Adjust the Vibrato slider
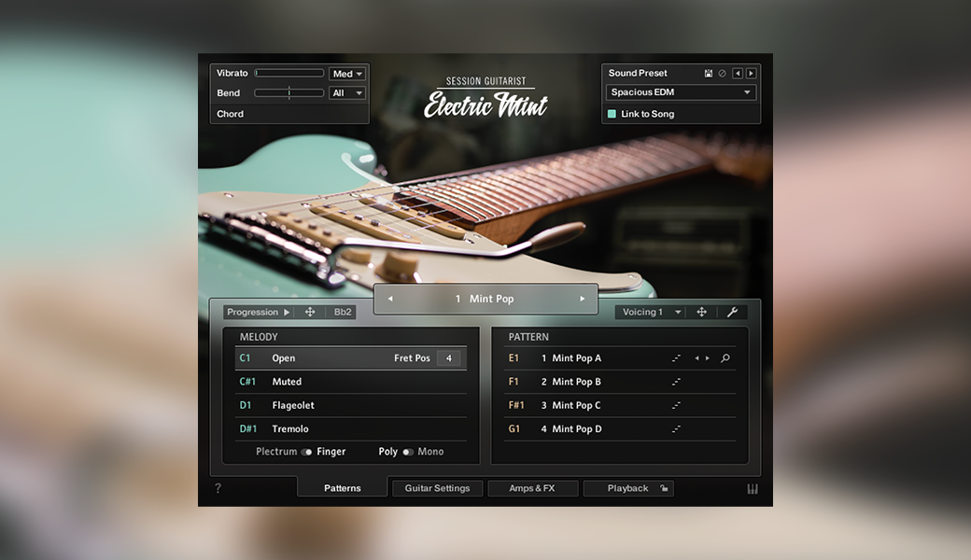This screenshot has height=560, width=971. [x=289, y=73]
